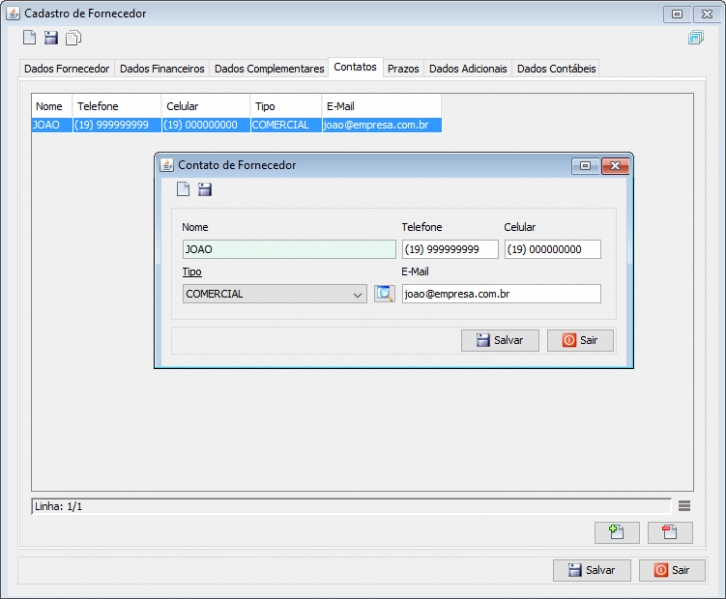Click the copy record icon in Cadastro de Fornecedor toolbar

point(73,38)
